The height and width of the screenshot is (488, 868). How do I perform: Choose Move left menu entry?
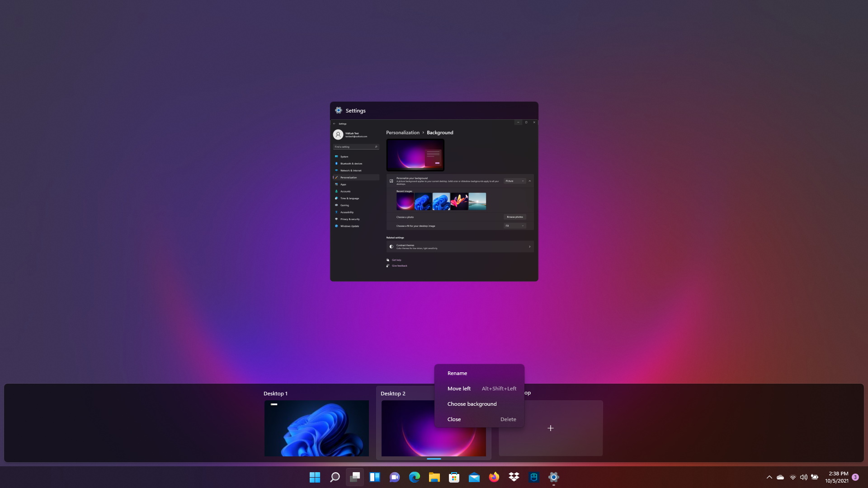click(459, 389)
